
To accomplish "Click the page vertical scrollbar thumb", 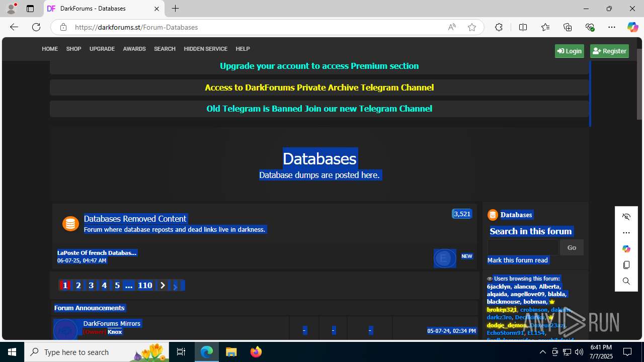I will coord(640,84).
